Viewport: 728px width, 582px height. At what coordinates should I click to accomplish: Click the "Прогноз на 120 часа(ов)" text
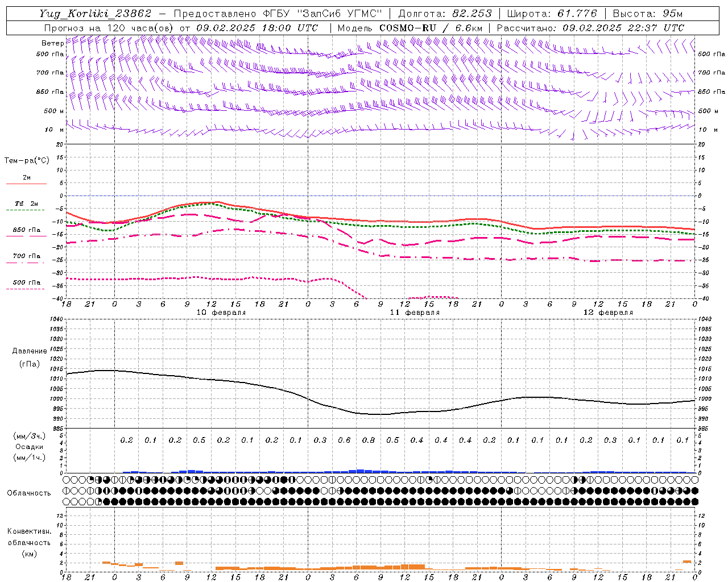(x=110, y=28)
